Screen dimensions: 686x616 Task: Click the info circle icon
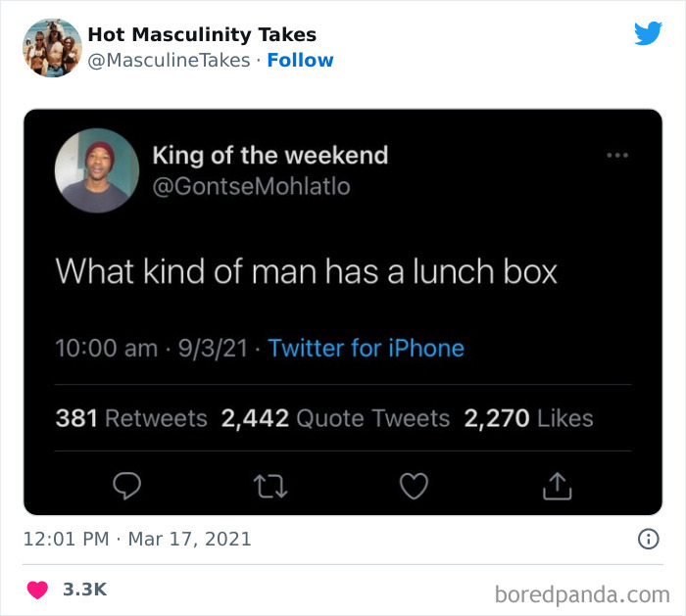pos(648,539)
